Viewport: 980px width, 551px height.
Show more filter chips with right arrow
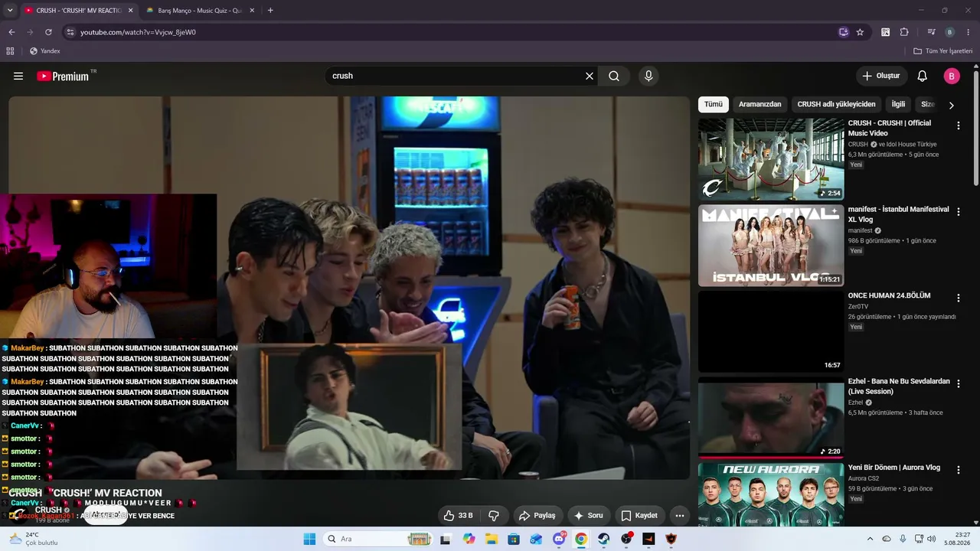[x=952, y=105]
